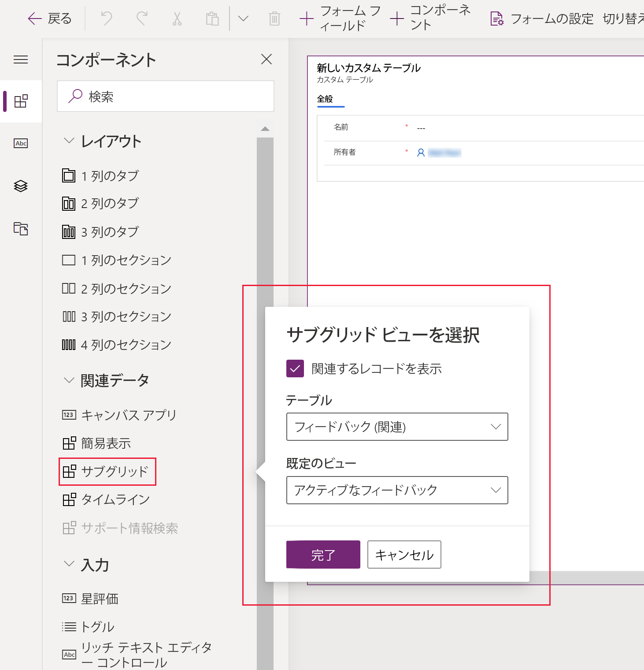Select 1 列のタブ layout

coord(100,175)
